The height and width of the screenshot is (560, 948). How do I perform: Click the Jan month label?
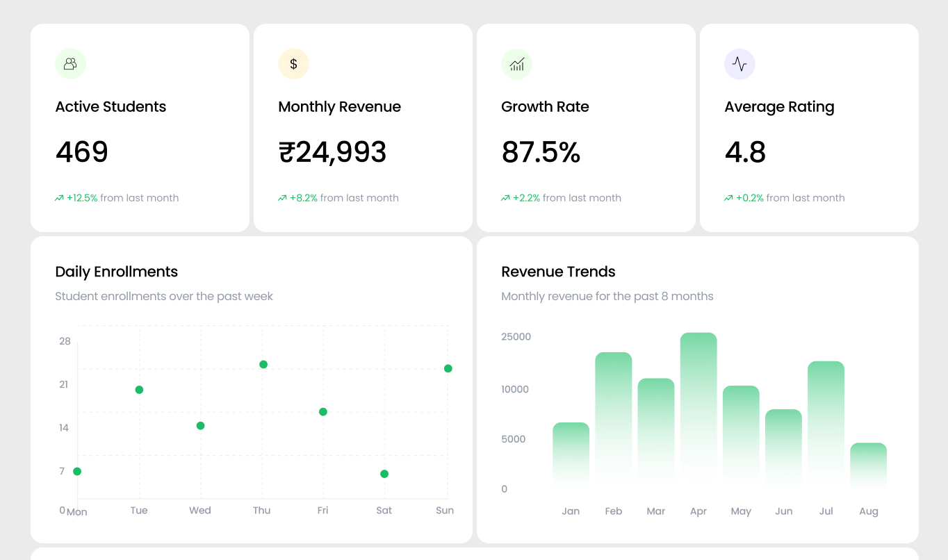(x=571, y=511)
